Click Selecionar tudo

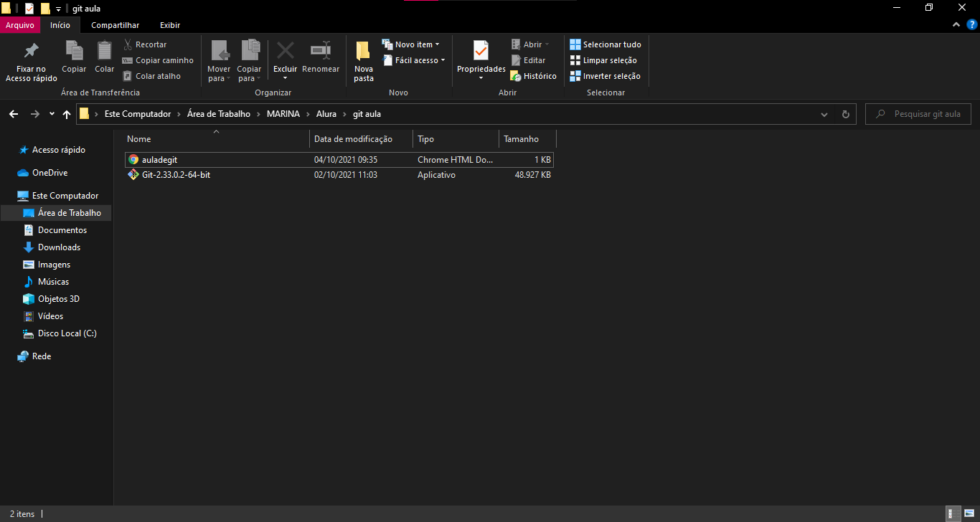(606, 44)
